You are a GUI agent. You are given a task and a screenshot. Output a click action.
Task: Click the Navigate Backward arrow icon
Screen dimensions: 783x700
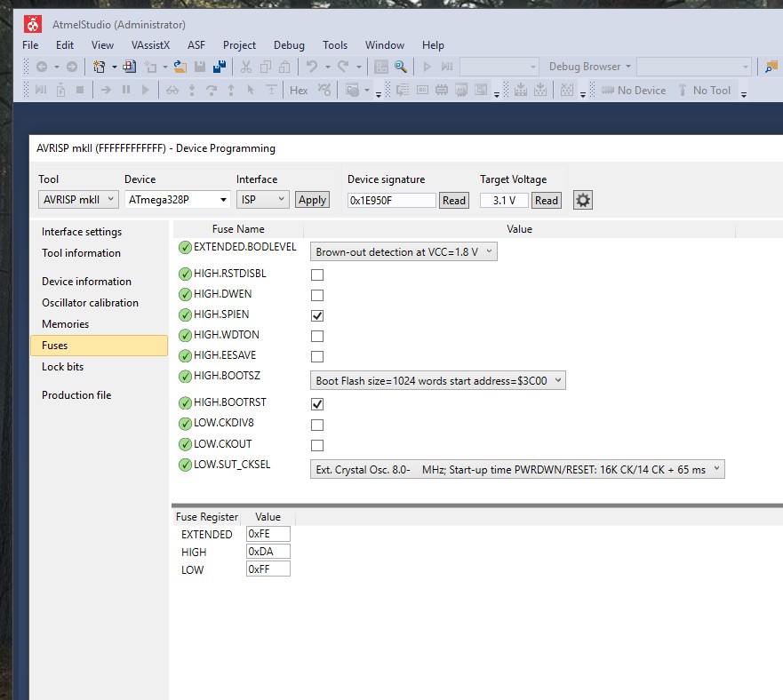tap(42, 67)
